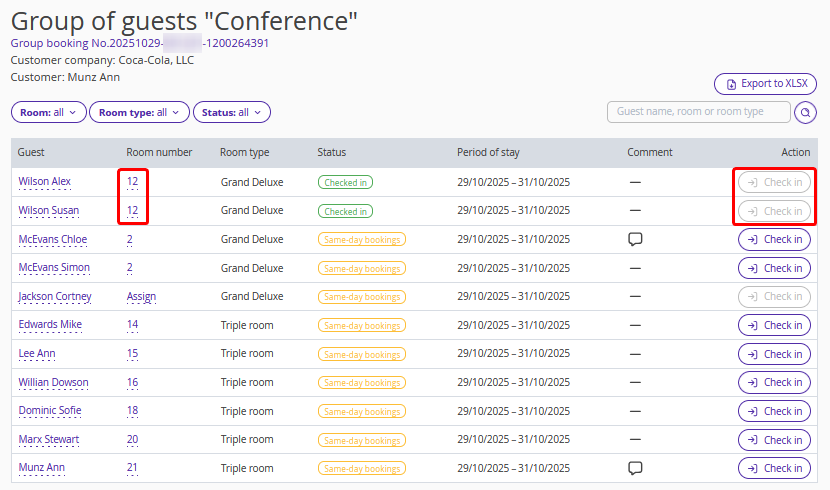Image resolution: width=830 pixels, height=490 pixels.
Task: Open the Status filter dropdown
Action: (231, 113)
